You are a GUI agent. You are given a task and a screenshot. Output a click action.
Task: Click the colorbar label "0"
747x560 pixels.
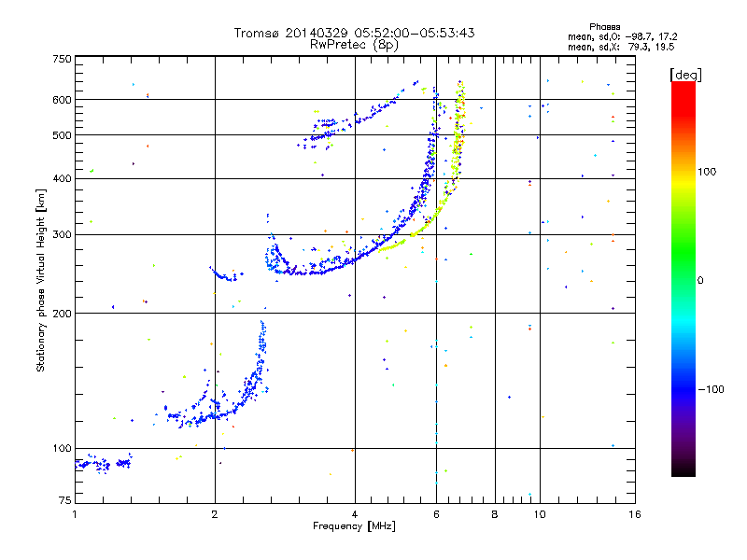(700, 281)
